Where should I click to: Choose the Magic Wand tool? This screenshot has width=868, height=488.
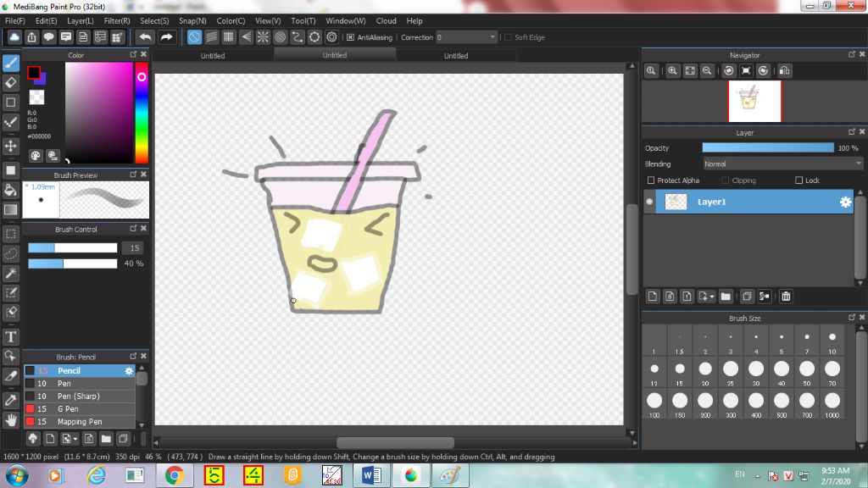(x=11, y=273)
